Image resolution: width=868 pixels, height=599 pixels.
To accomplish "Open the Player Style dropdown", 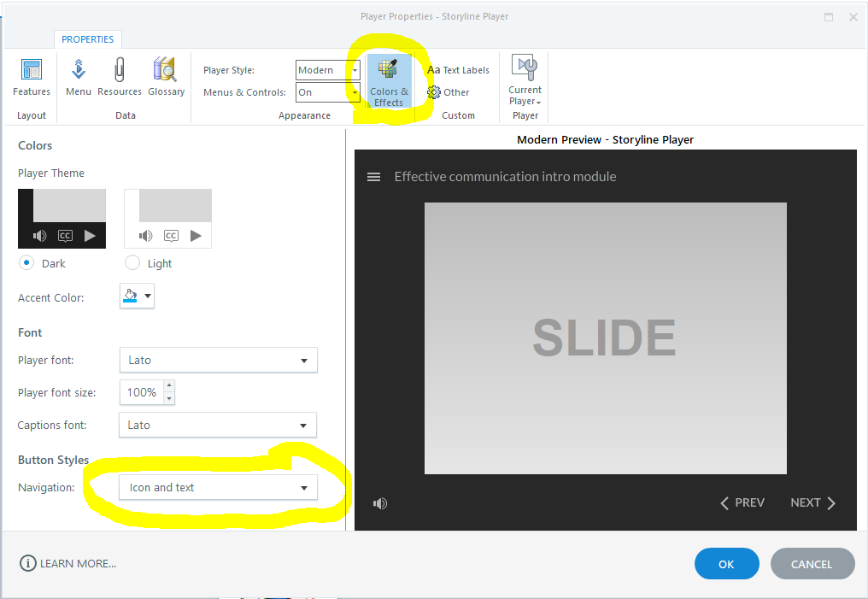I will 328,70.
